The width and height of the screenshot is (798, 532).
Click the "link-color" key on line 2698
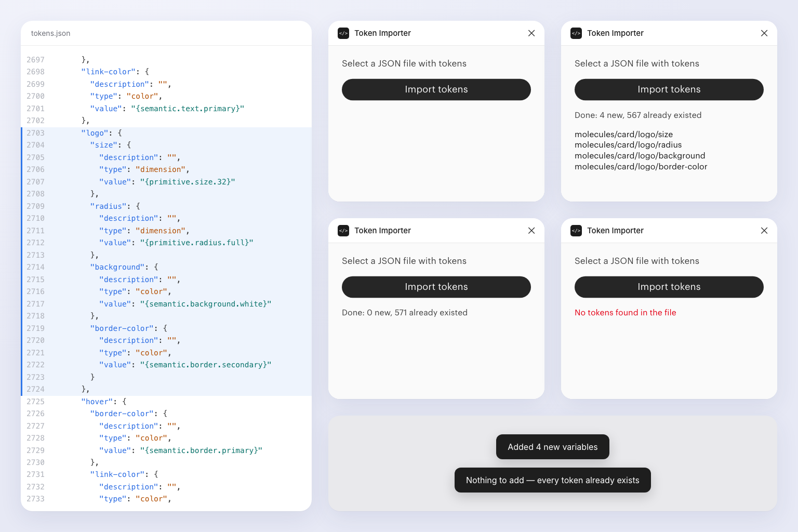(109, 72)
